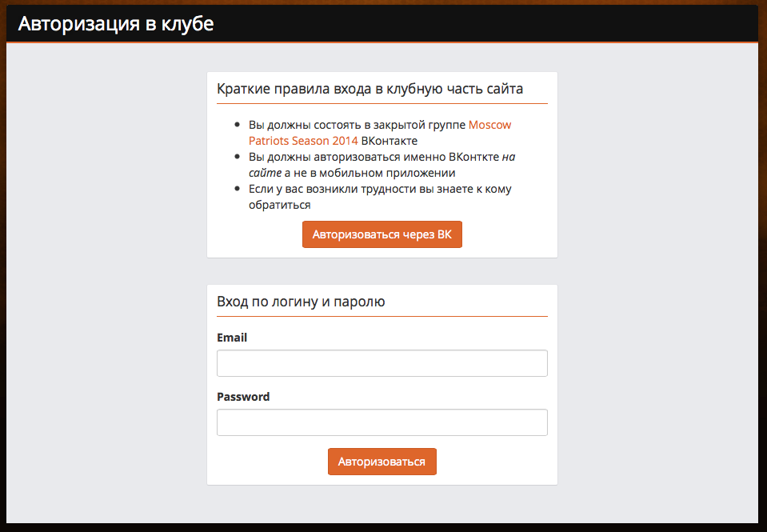The image size is (767, 532).
Task: Submit login with the Авторизоваться button
Action: [382, 462]
